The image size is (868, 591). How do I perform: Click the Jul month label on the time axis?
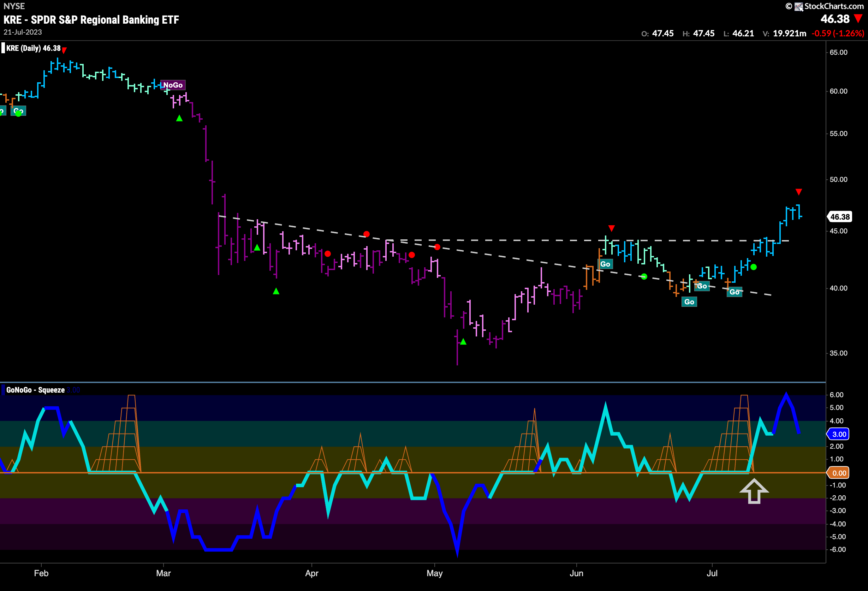click(x=712, y=573)
